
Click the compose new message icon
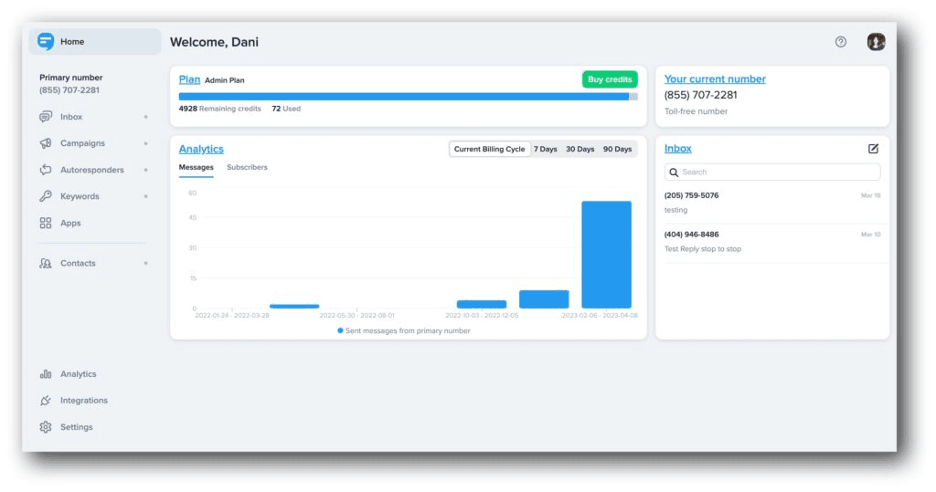[x=873, y=149]
